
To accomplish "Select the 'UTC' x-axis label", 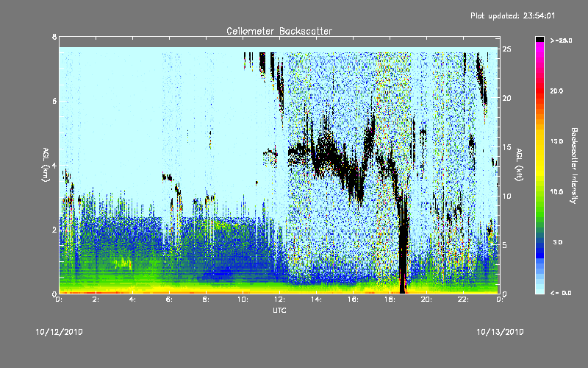I will tap(279, 310).
